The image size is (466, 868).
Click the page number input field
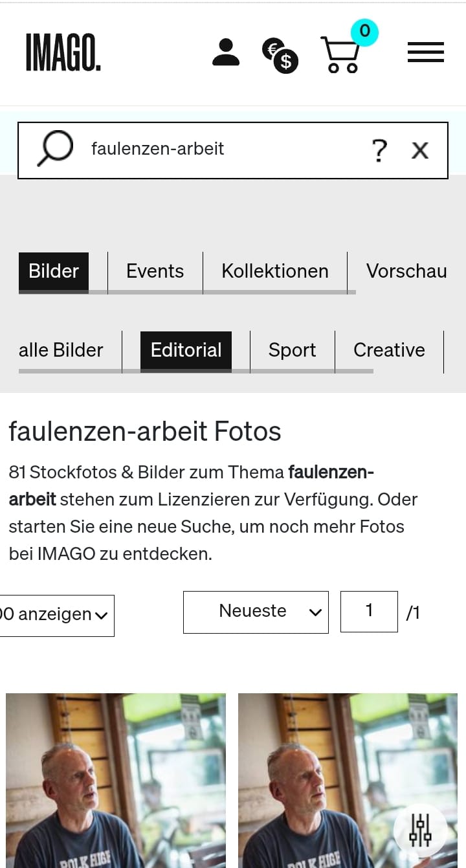click(x=369, y=611)
